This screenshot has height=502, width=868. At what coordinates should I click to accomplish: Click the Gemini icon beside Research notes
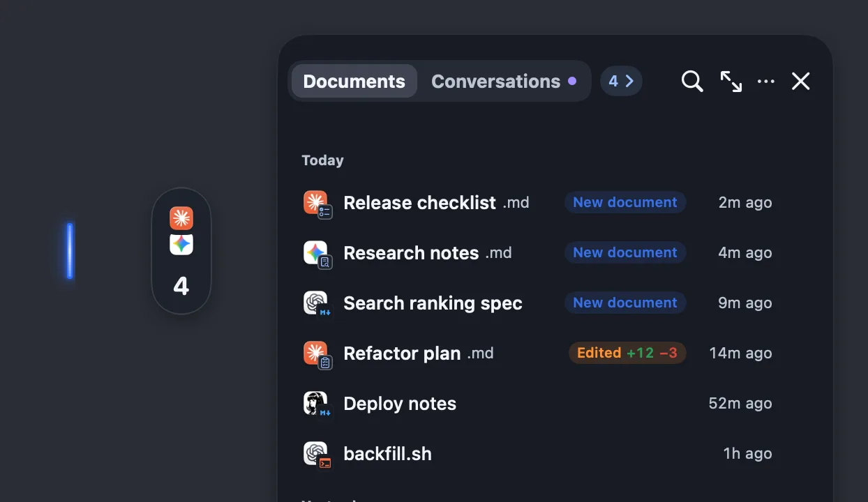[x=316, y=253]
